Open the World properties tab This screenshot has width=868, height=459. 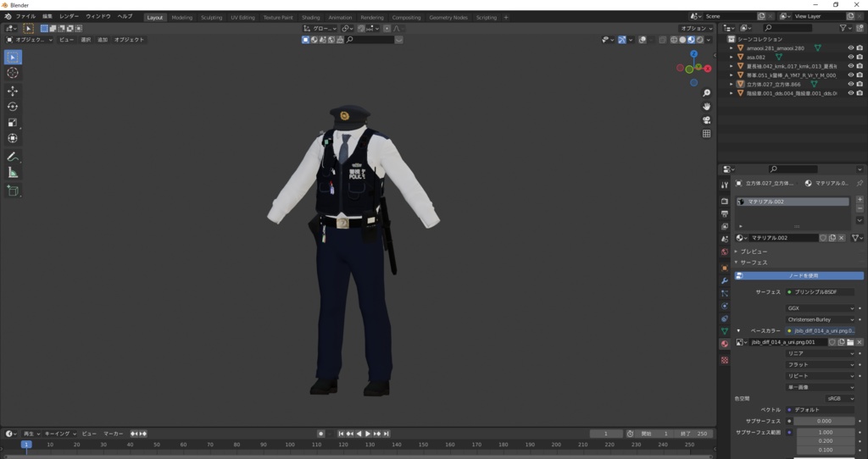(725, 252)
